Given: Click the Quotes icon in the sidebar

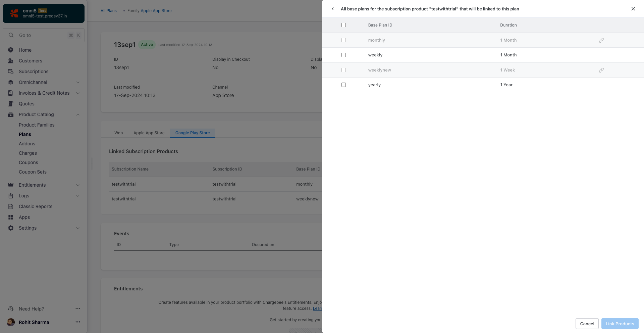Looking at the screenshot, I should (11, 104).
